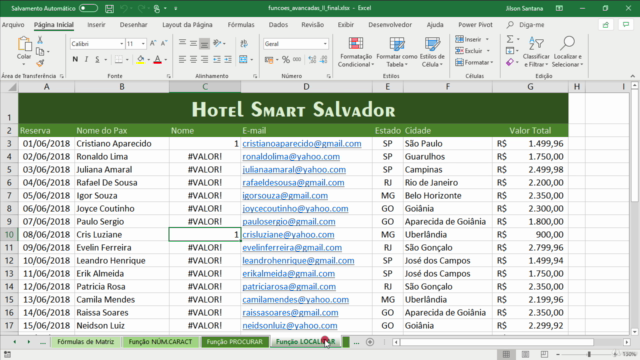The image size is (640, 360).
Task: Switch to Função NÚM.CARACT sheet tab
Action: [160, 342]
